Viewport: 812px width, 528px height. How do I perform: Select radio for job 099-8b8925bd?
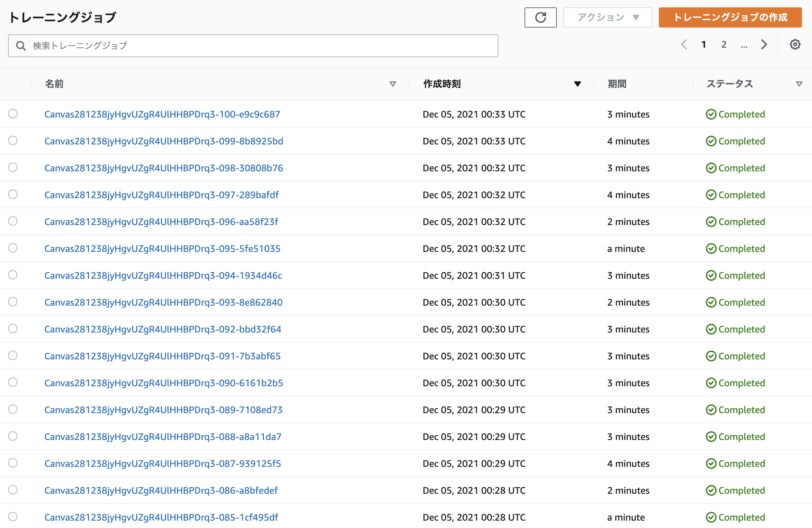(x=13, y=141)
